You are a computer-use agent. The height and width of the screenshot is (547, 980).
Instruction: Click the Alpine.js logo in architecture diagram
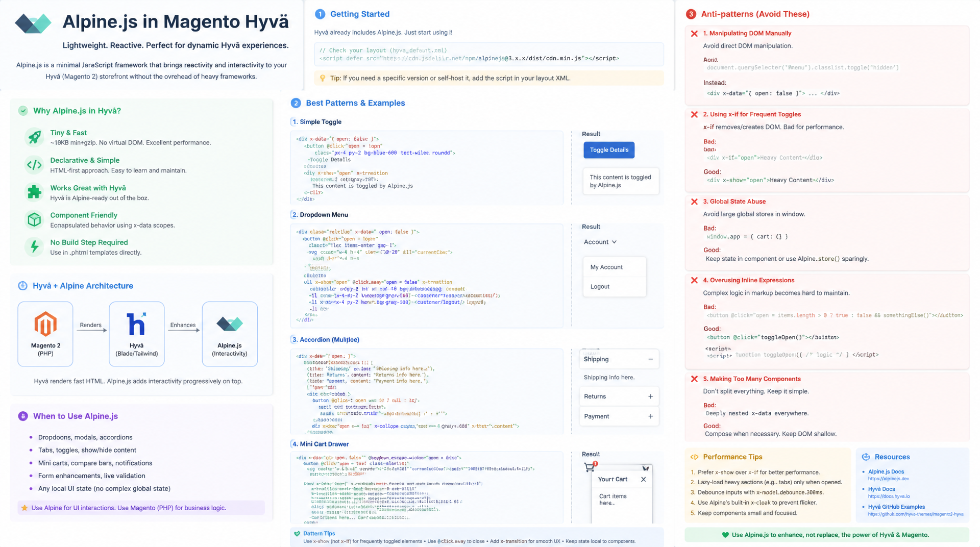click(x=230, y=324)
